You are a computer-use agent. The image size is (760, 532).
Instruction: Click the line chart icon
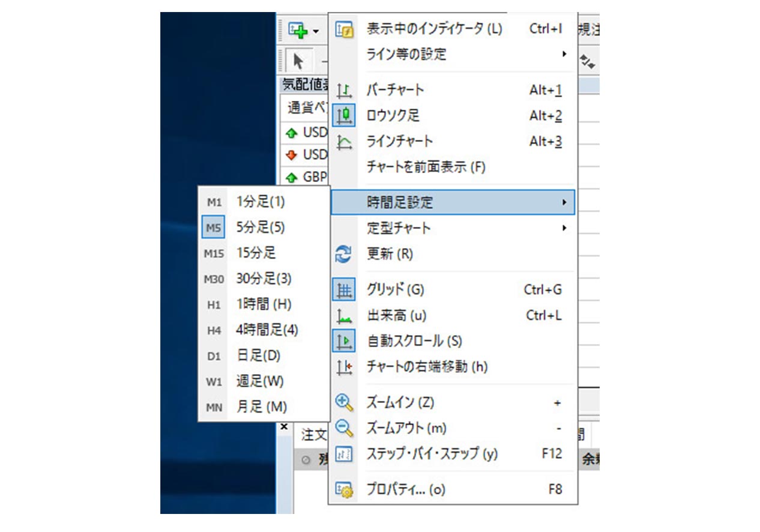coord(344,142)
